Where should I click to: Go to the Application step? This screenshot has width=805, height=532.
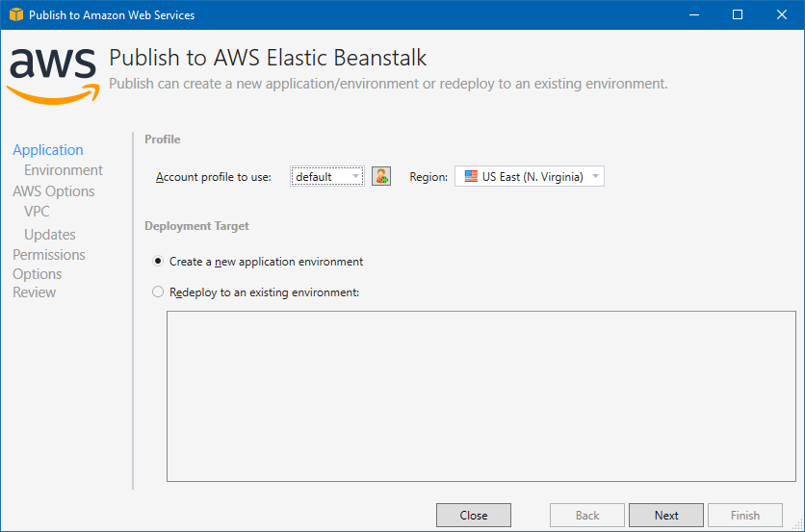coord(48,150)
